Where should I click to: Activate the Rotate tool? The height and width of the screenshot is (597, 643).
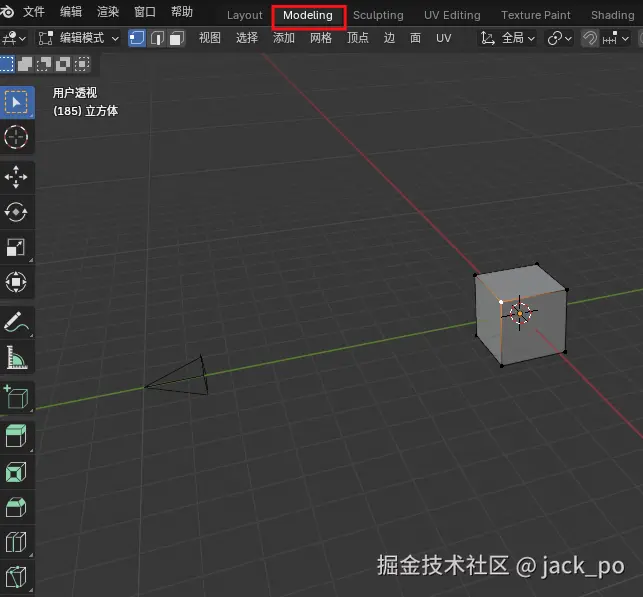pyautogui.click(x=16, y=212)
